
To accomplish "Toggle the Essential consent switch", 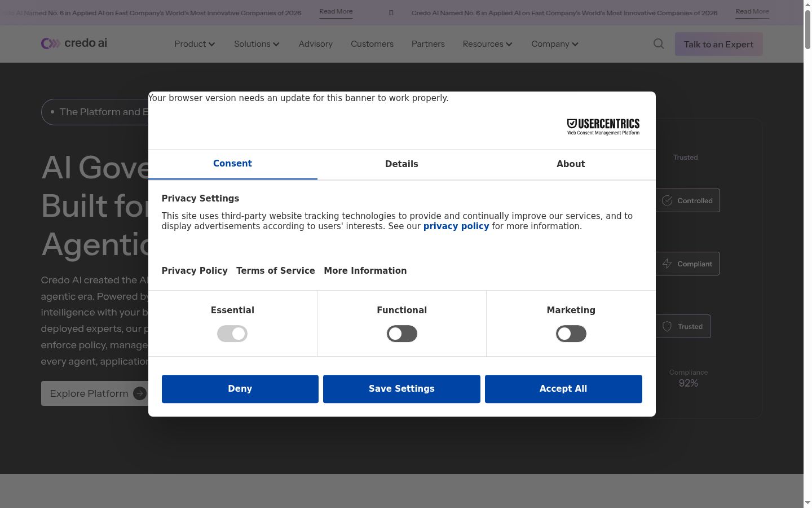I will (232, 334).
